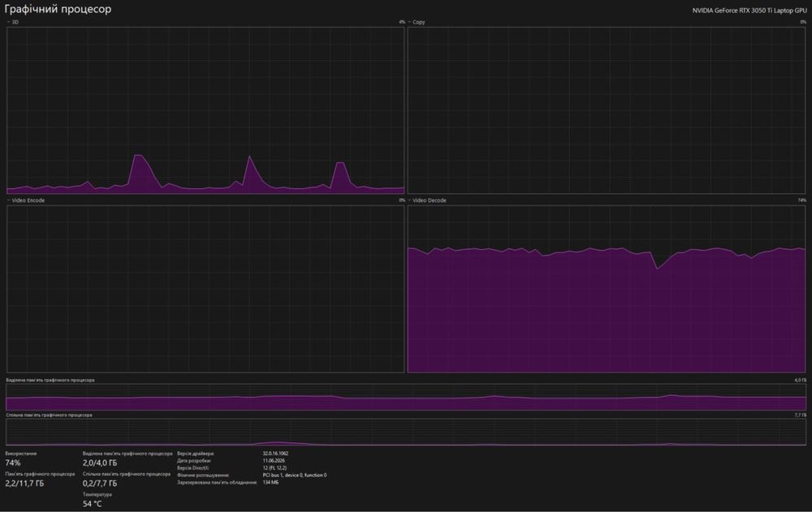
Task: Open the Video Decode engine dropdown
Action: point(427,200)
